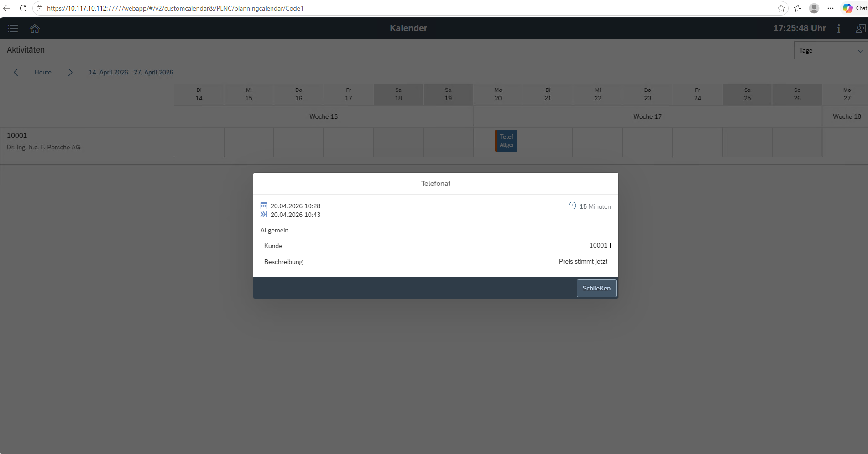Viewport: 868px width, 454px height.
Task: Click end time 20.04.2026 10:43
Action: [295, 215]
